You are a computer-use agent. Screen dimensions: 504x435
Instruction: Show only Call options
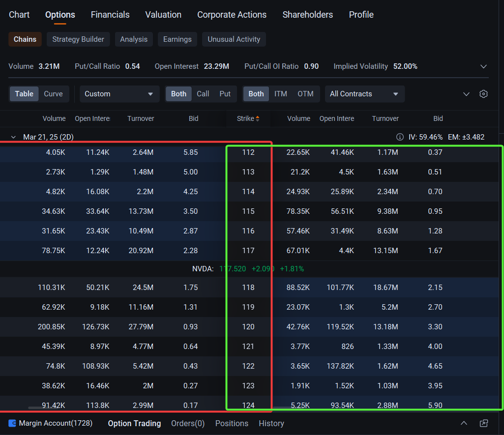[203, 94]
